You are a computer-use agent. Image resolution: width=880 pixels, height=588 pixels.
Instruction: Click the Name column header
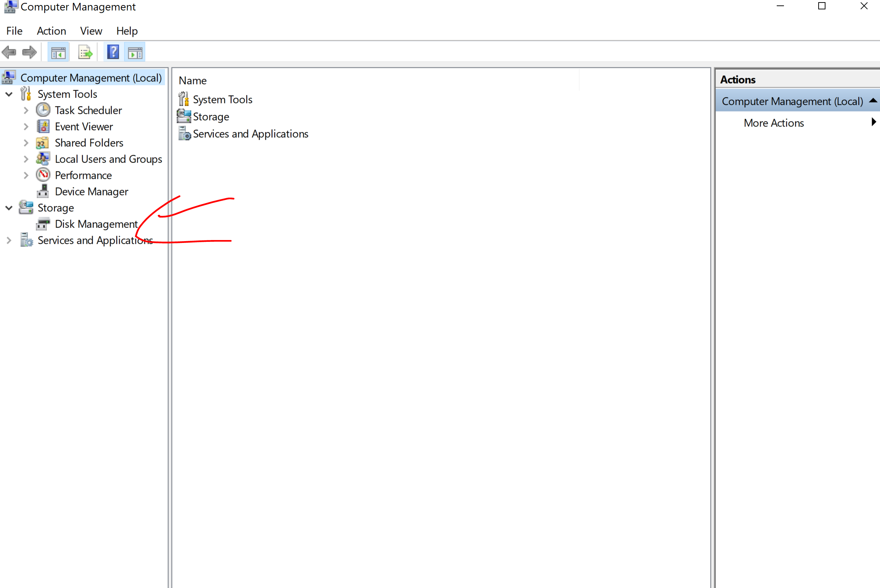pyautogui.click(x=192, y=80)
